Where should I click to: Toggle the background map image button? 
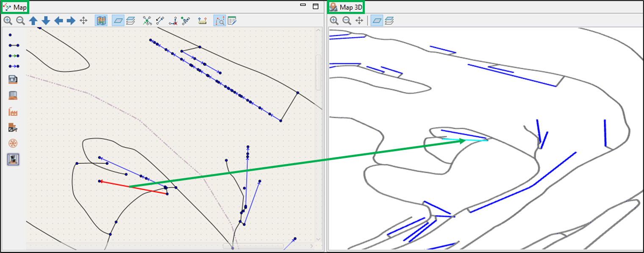[x=101, y=20]
